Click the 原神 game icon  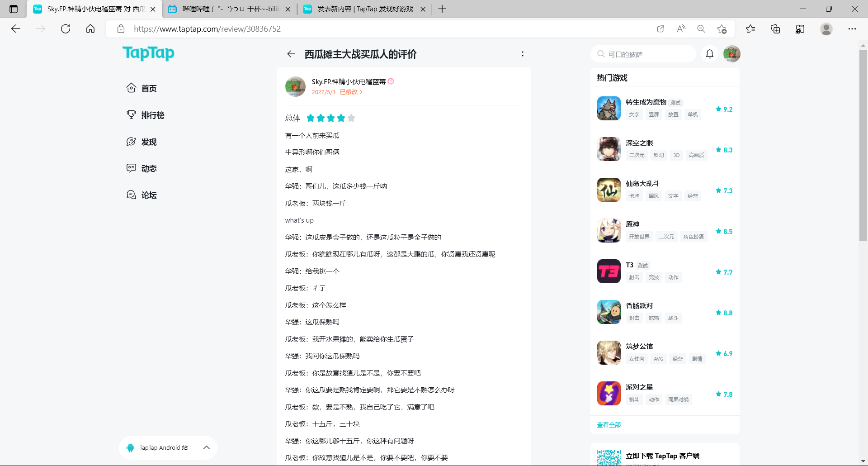pyautogui.click(x=609, y=231)
